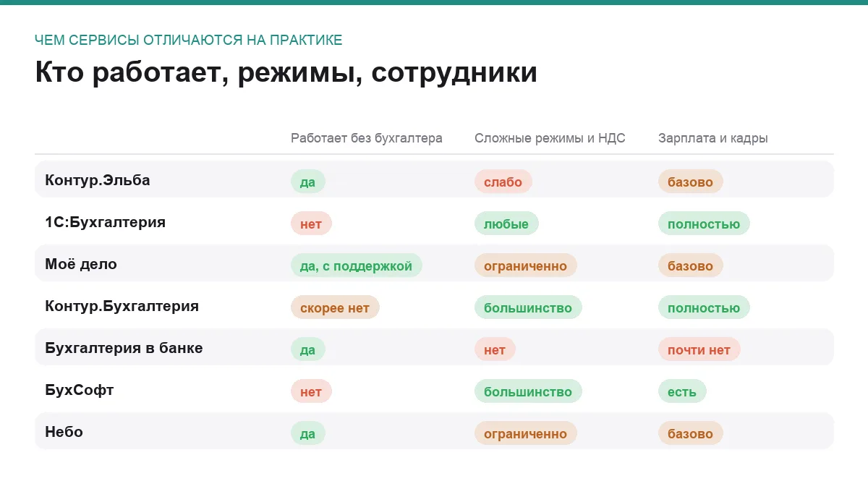This screenshot has height=489, width=868.
Task: Select the 'БухСофт' row label
Action: click(80, 390)
